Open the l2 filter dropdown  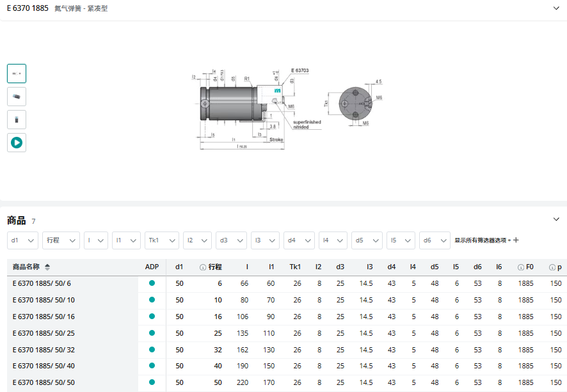click(198, 240)
